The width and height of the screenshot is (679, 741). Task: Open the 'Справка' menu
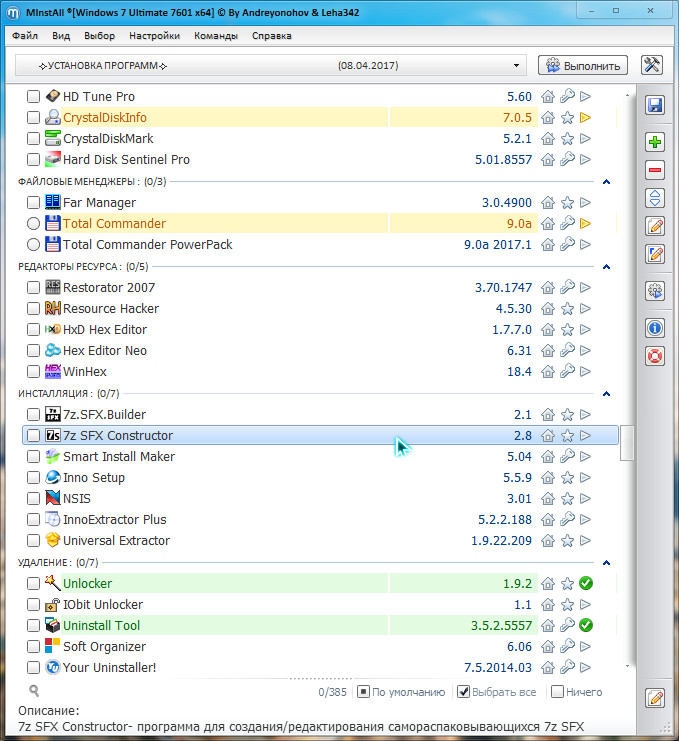pyautogui.click(x=272, y=36)
